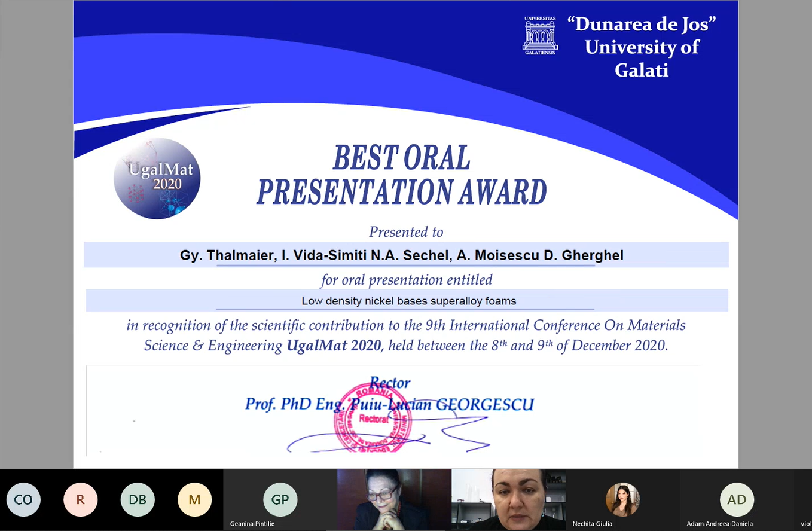Click the "Dunarea de Jos" University of Galati heading
This screenshot has width=812, height=531.
point(642,47)
